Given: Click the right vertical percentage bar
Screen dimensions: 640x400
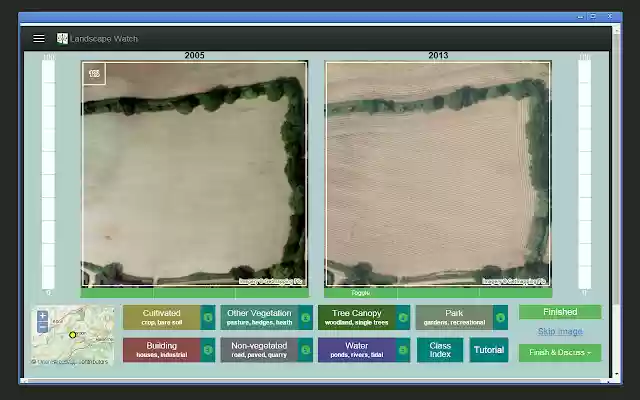Looking at the screenshot, I should pyautogui.click(x=584, y=174).
